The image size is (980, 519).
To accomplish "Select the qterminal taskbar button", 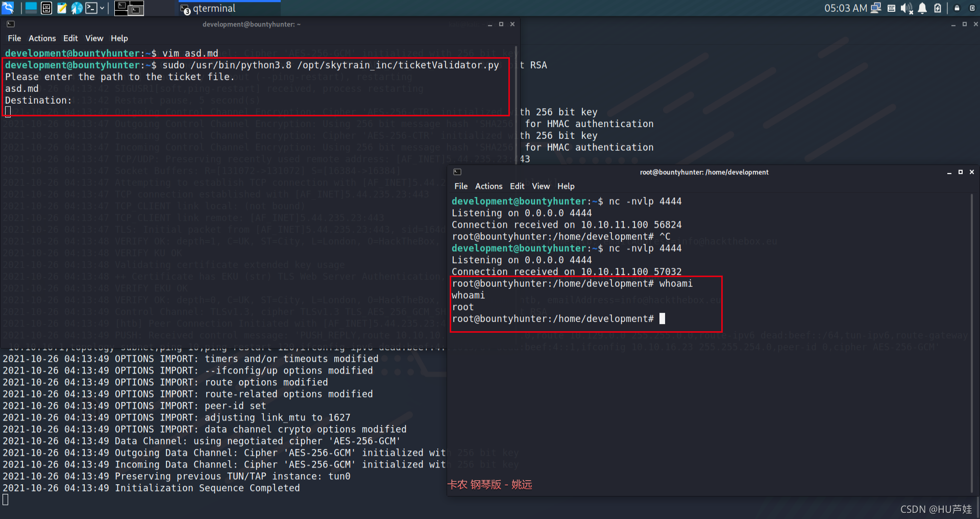I will click(x=229, y=8).
